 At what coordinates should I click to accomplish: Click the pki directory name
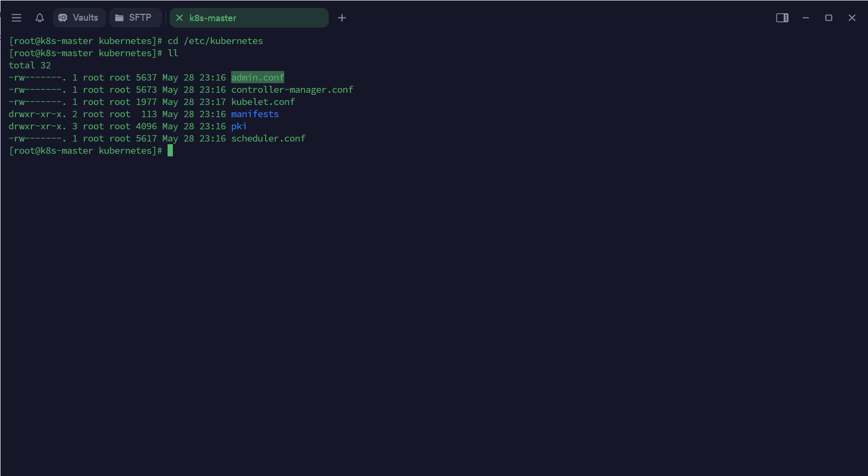click(x=239, y=126)
